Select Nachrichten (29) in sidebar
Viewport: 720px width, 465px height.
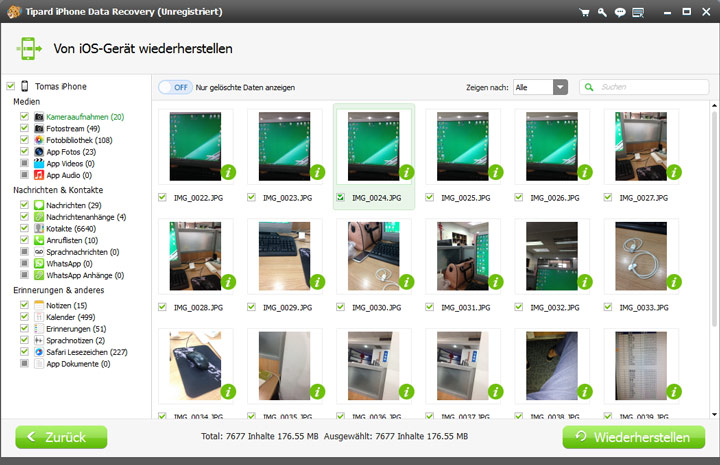click(x=73, y=205)
